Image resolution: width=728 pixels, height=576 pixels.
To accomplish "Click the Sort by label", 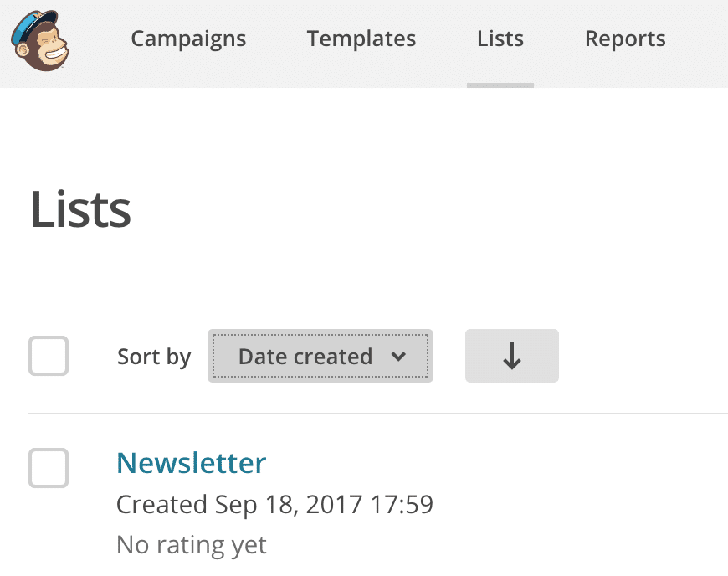I will 154,357.
